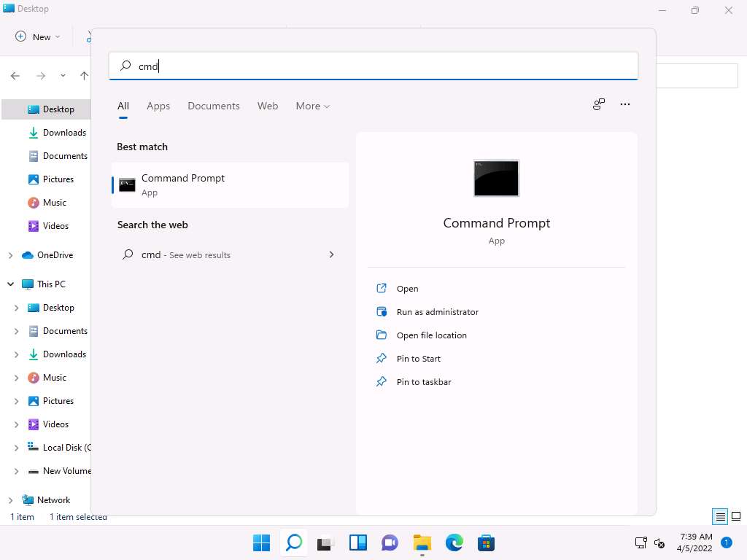The image size is (747, 560).
Task: Expand the Network tree node
Action: 10,500
